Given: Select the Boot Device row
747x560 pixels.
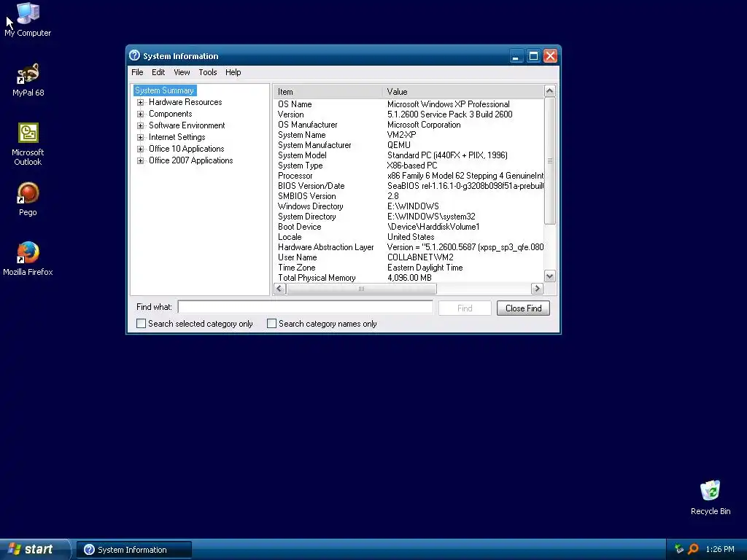Looking at the screenshot, I should (x=409, y=227).
